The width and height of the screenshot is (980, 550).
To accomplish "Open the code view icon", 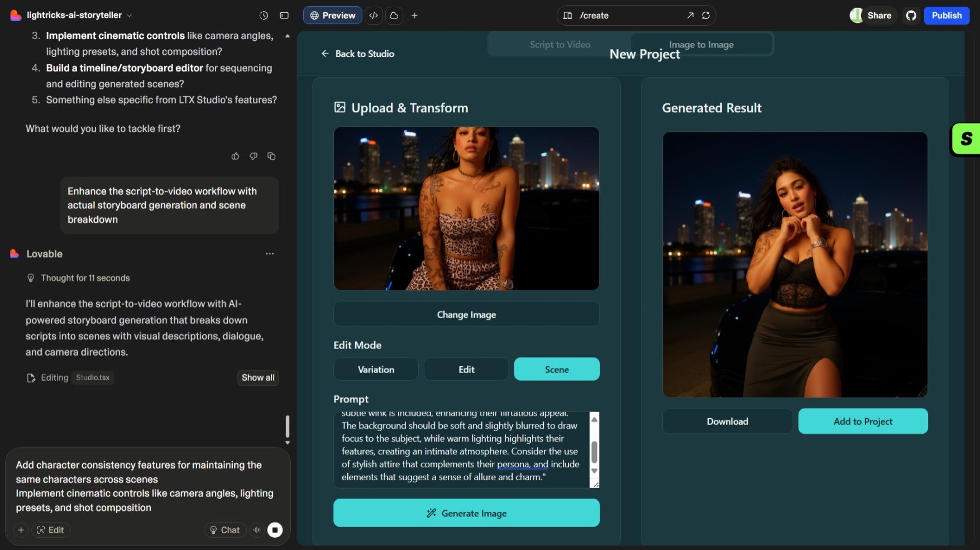I will coord(374,16).
